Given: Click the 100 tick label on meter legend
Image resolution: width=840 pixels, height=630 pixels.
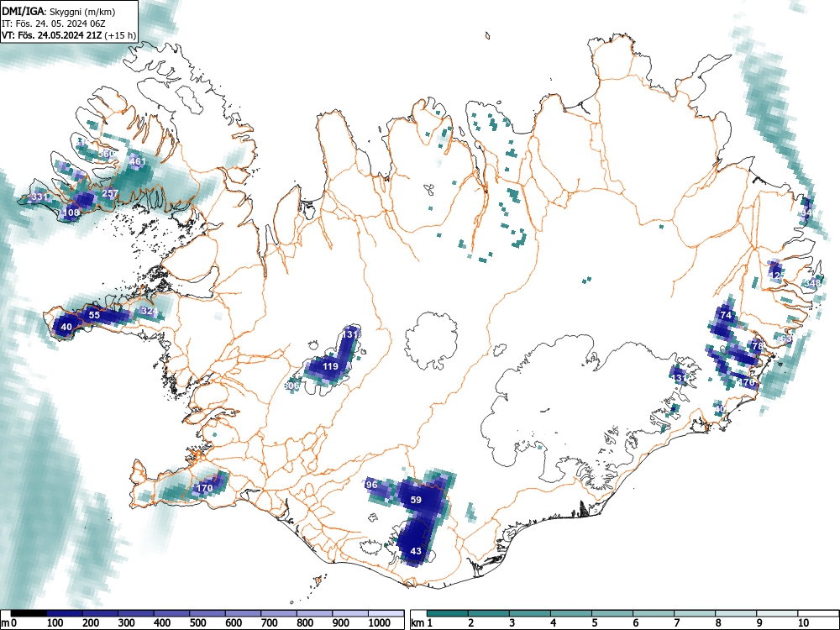Looking at the screenshot, I should (x=55, y=623).
